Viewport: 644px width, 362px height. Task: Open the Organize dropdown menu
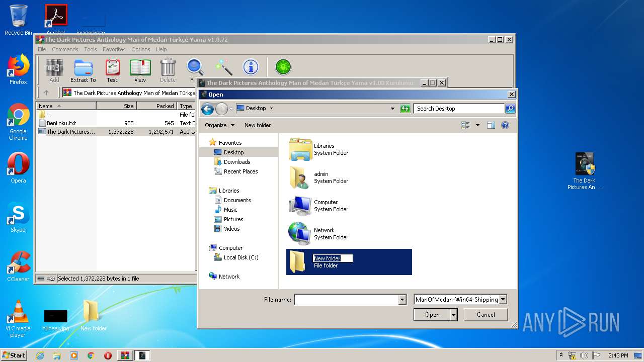(x=219, y=125)
